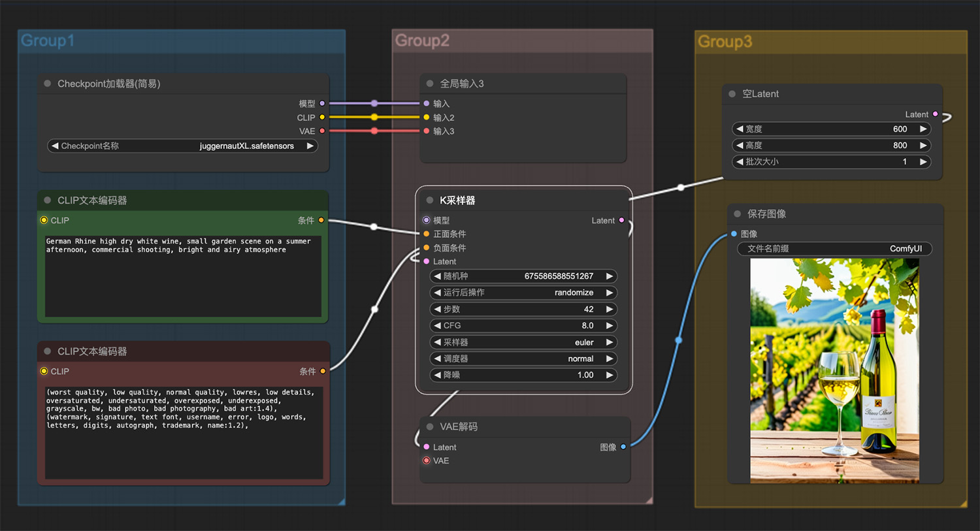Increase 批次大小 with the right arrow
This screenshot has height=531, width=980.
click(x=923, y=161)
